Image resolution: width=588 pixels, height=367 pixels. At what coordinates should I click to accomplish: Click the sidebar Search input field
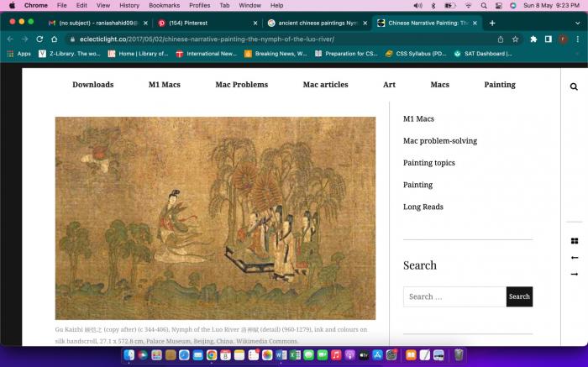455,296
